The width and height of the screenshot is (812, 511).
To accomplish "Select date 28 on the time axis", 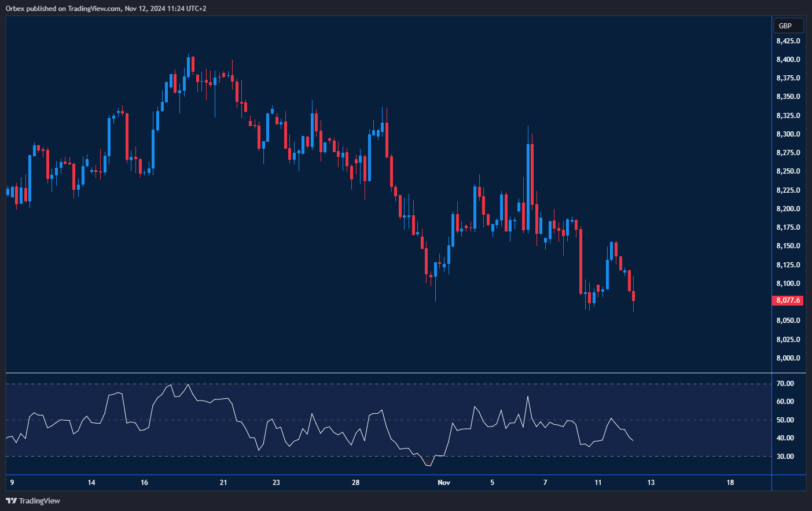I will pyautogui.click(x=355, y=483).
